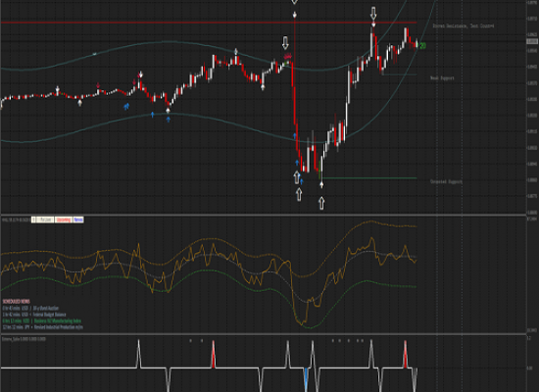This screenshot has width=539, height=392.
Task: Open the Federal Budget Balance news entry
Action: point(34,315)
